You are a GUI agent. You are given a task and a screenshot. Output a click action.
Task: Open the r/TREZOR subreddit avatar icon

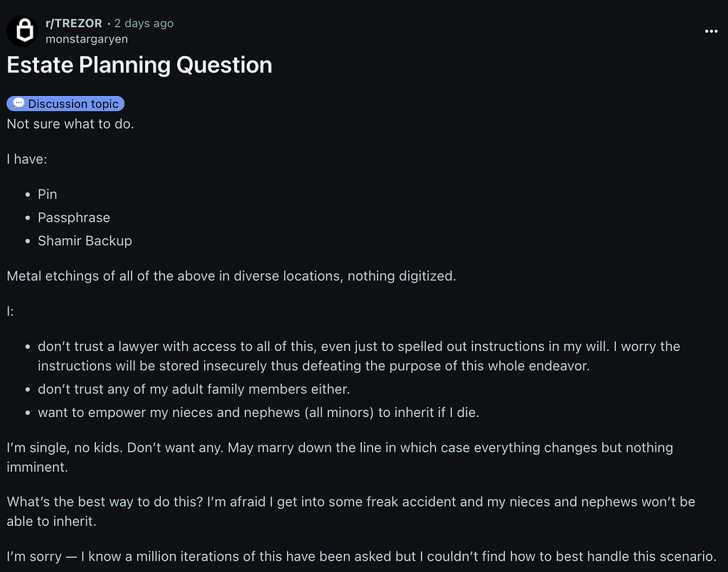coord(22,31)
